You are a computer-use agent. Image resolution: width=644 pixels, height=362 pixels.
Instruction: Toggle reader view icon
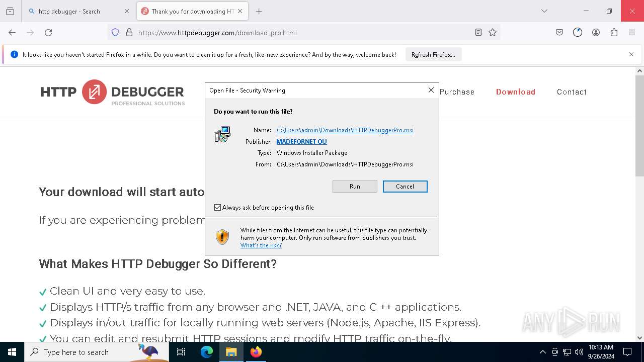(478, 33)
